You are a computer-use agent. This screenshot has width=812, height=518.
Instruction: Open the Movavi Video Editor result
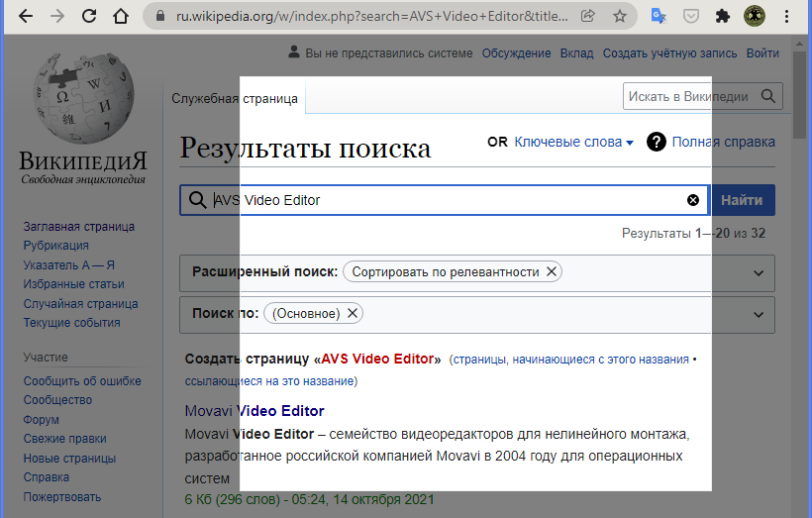tap(254, 411)
